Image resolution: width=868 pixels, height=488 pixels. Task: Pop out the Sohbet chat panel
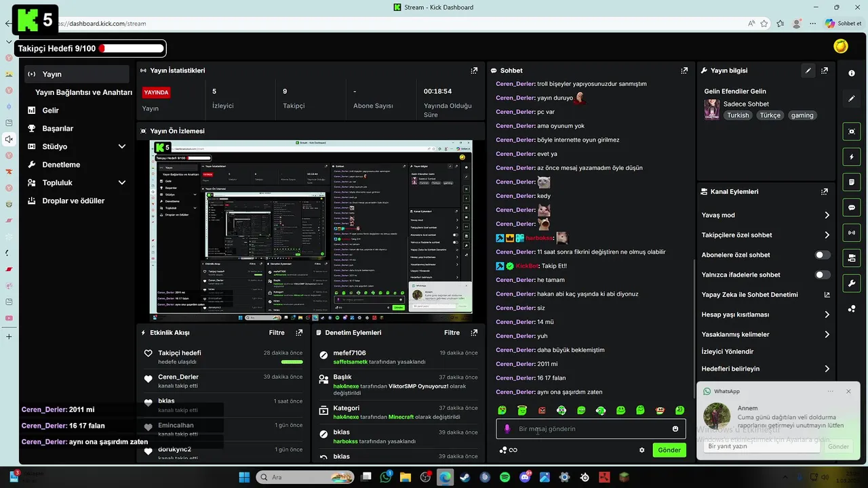684,70
